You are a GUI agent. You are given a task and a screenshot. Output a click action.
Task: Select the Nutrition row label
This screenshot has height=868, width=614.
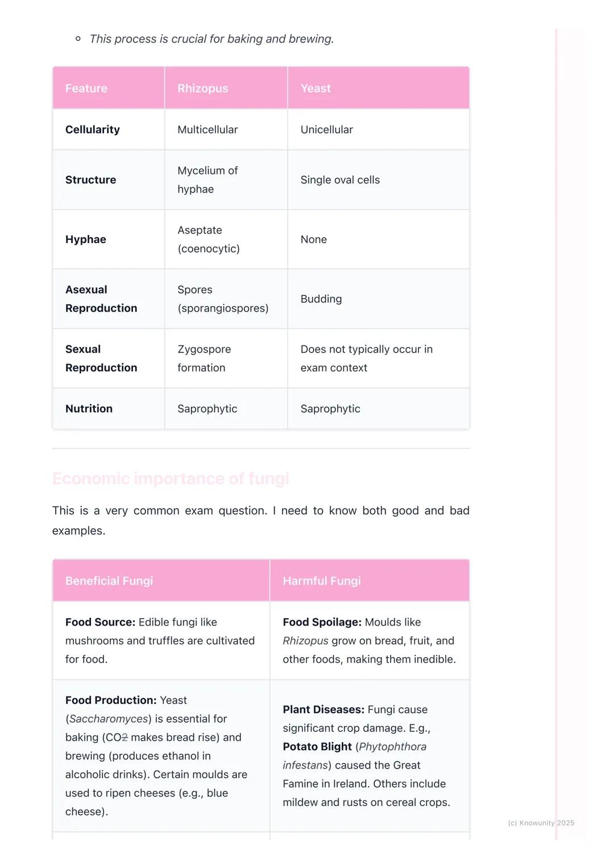coord(89,408)
